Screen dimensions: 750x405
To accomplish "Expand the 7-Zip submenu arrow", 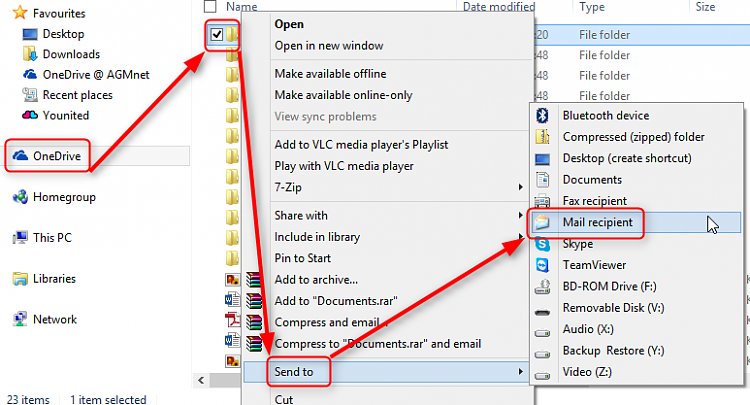I will [x=520, y=187].
